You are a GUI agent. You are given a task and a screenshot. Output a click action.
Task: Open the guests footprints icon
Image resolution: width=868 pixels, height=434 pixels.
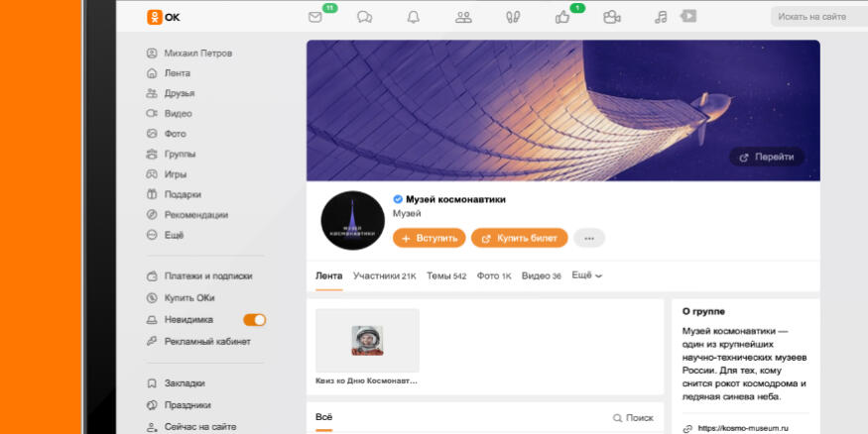click(513, 17)
